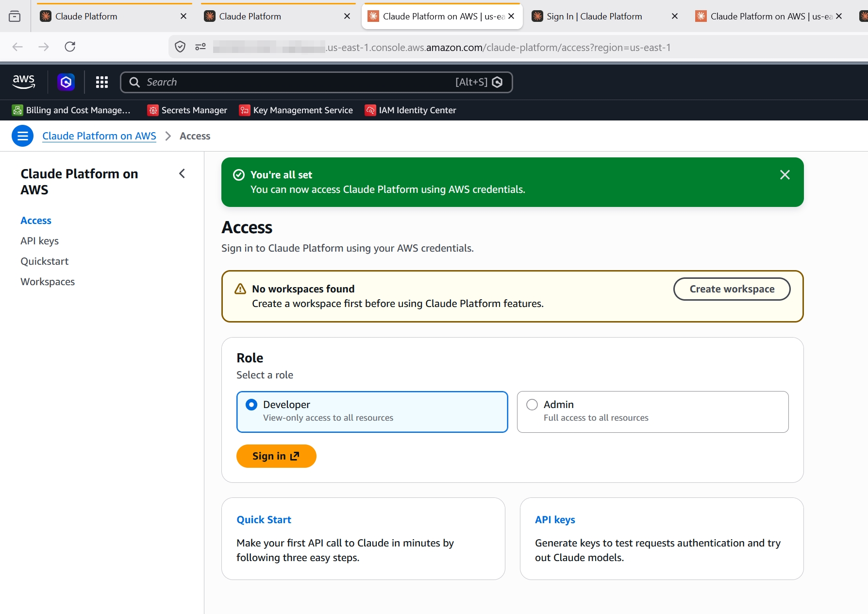The width and height of the screenshot is (868, 614).
Task: Dismiss the 'You're all set' banner
Action: coord(785,175)
